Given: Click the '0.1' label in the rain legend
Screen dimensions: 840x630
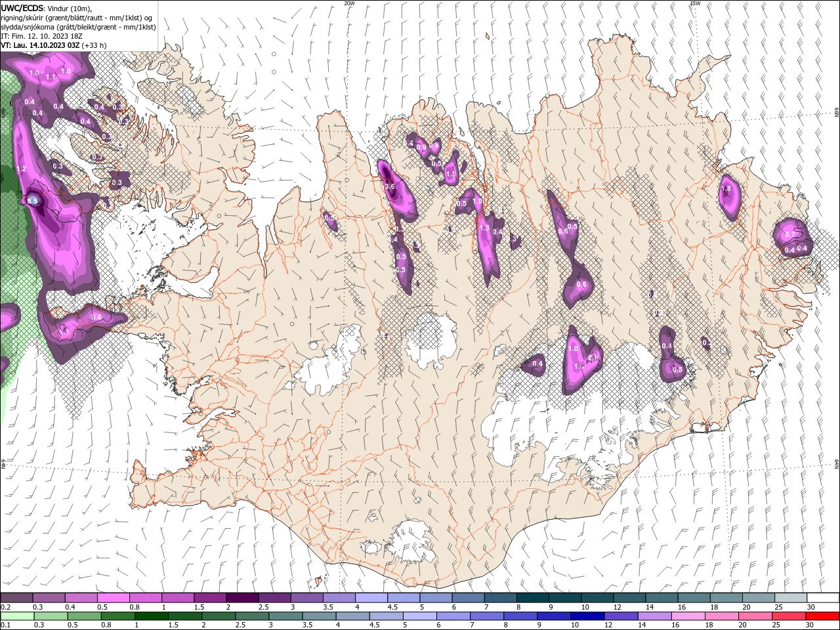Looking at the screenshot, I should pos(7,625).
